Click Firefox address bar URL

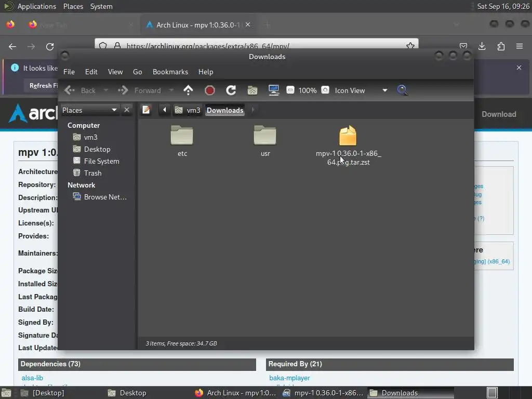pyautogui.click(x=208, y=46)
